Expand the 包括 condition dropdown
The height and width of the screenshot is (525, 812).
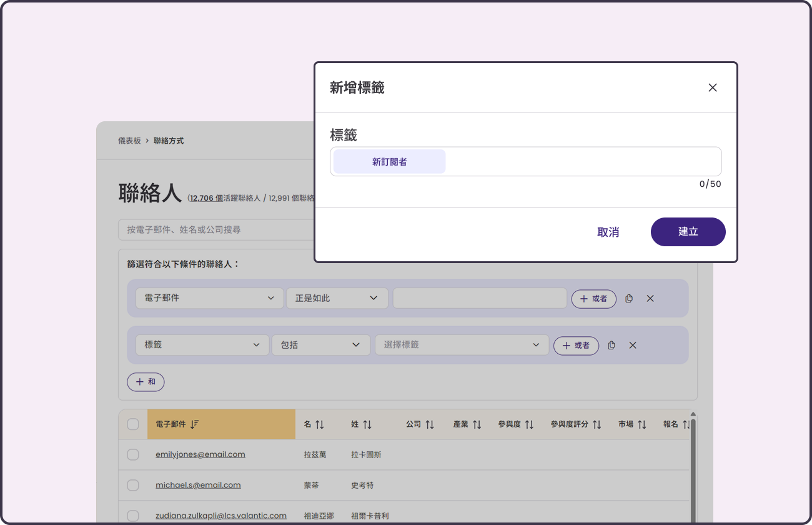pos(320,345)
